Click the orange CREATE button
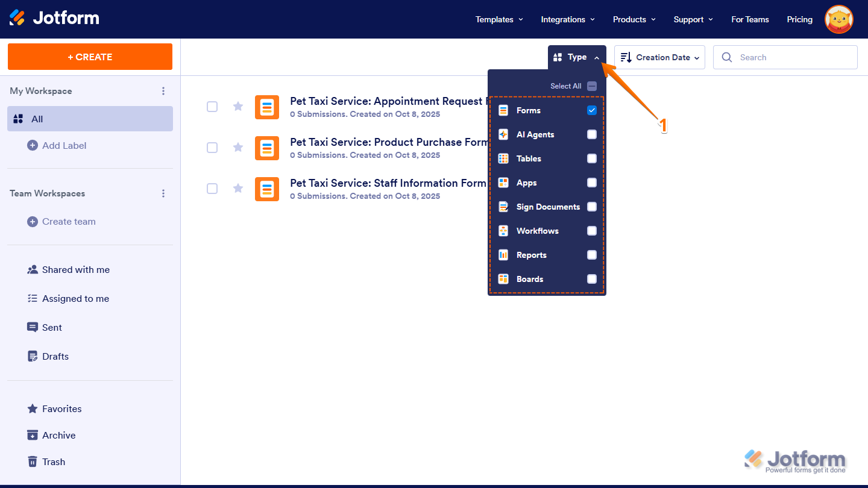The image size is (868, 488). tap(90, 56)
